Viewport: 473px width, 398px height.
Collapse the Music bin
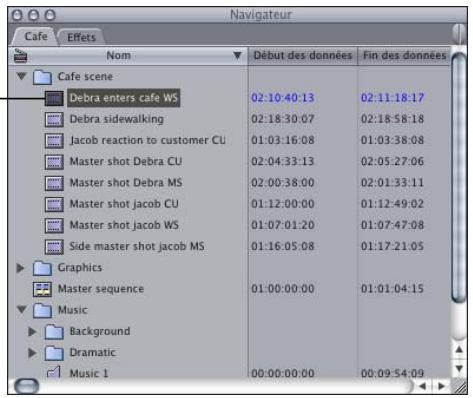pyautogui.click(x=22, y=310)
